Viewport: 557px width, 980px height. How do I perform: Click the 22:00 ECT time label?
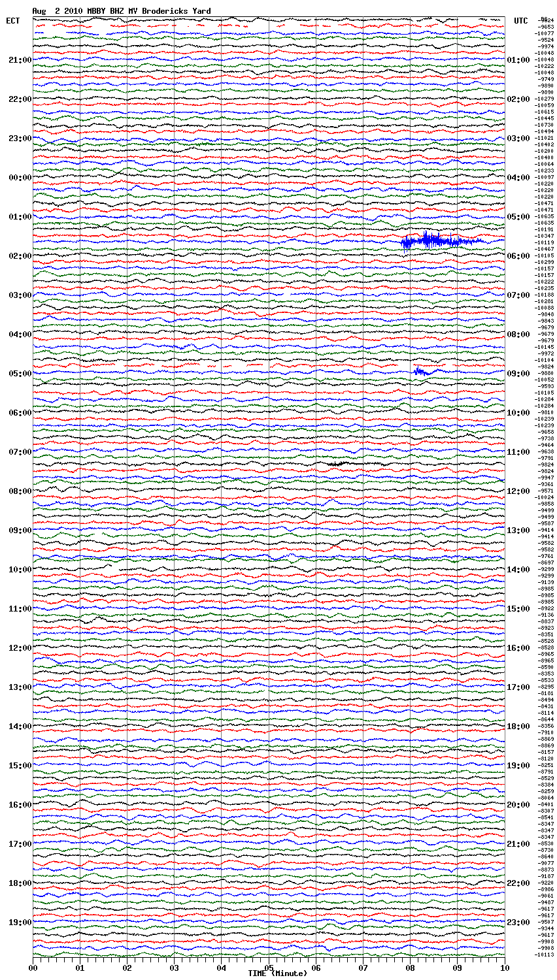[x=20, y=99]
